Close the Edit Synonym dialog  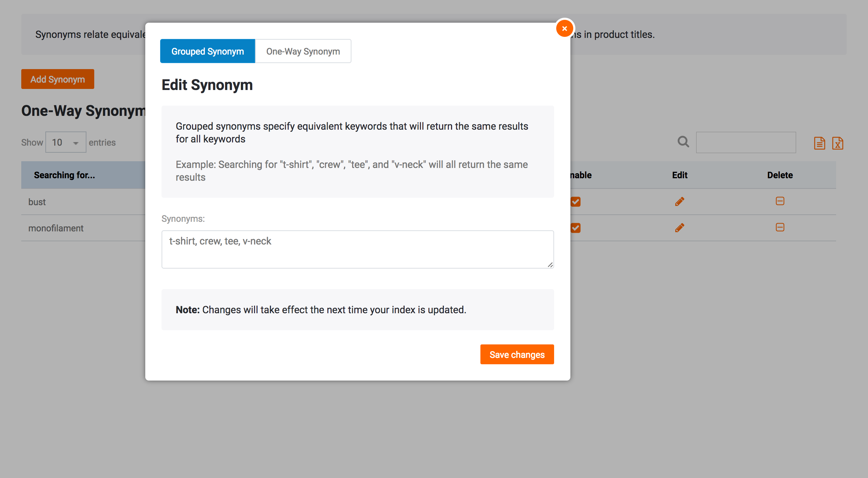564,28
